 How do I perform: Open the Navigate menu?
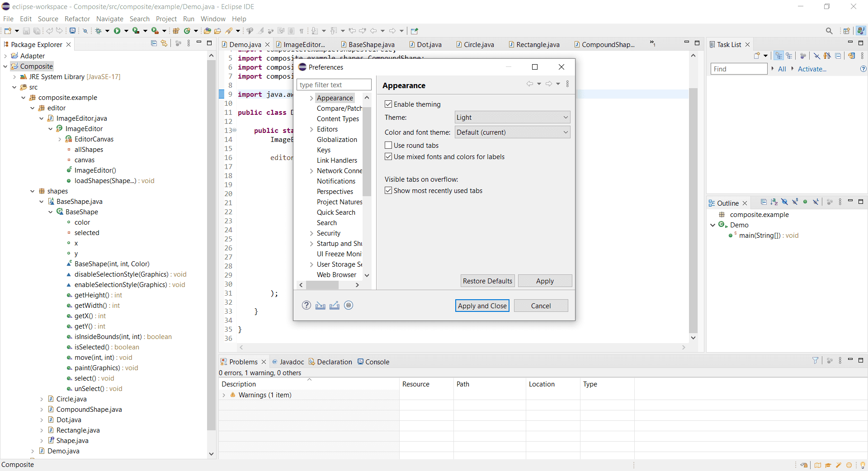[110, 19]
